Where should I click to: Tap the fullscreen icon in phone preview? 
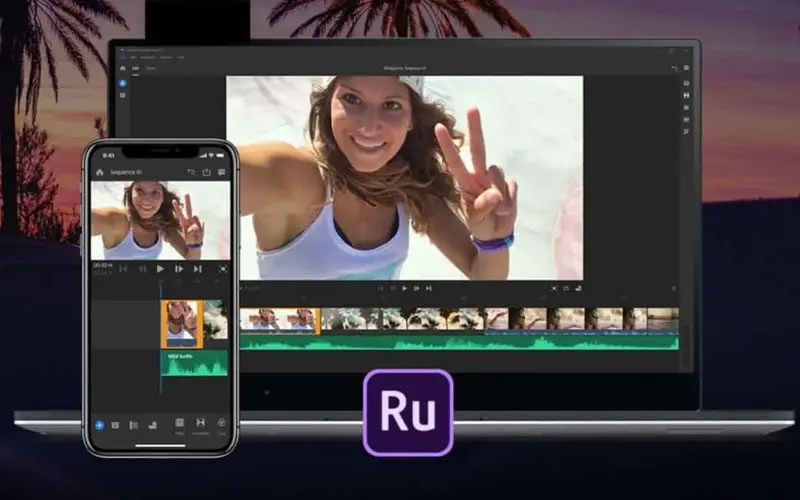(x=222, y=268)
